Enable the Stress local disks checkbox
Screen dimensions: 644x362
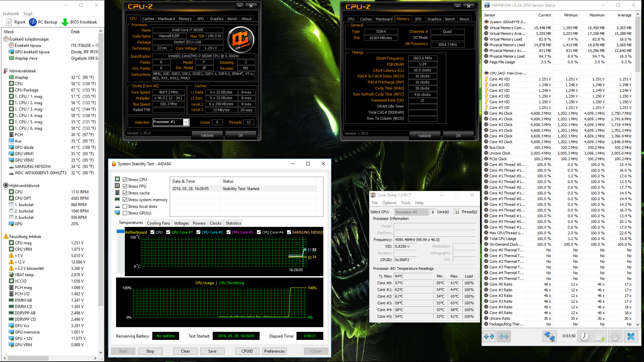click(125, 206)
